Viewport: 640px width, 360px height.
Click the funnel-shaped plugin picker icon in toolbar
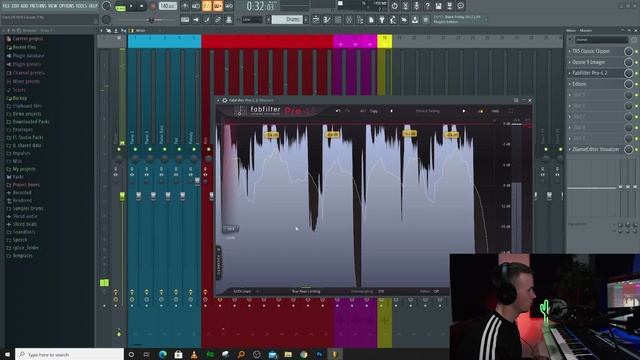pos(382,20)
